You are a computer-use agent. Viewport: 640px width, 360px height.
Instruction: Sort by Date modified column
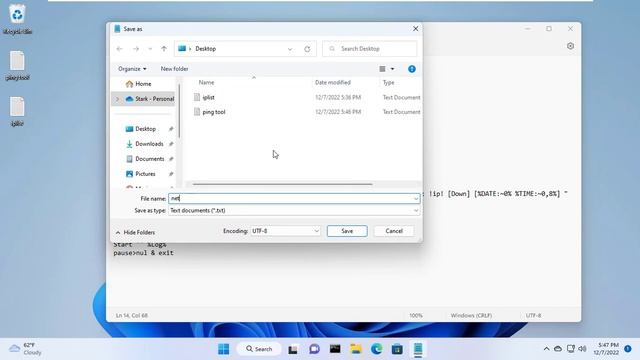(x=333, y=82)
